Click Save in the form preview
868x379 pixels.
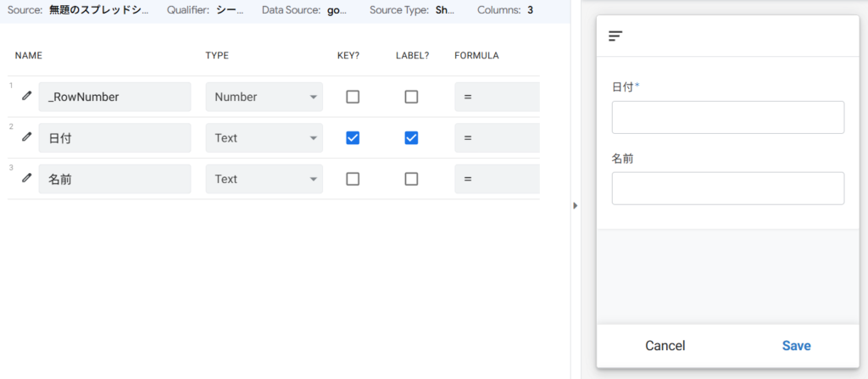tap(796, 346)
